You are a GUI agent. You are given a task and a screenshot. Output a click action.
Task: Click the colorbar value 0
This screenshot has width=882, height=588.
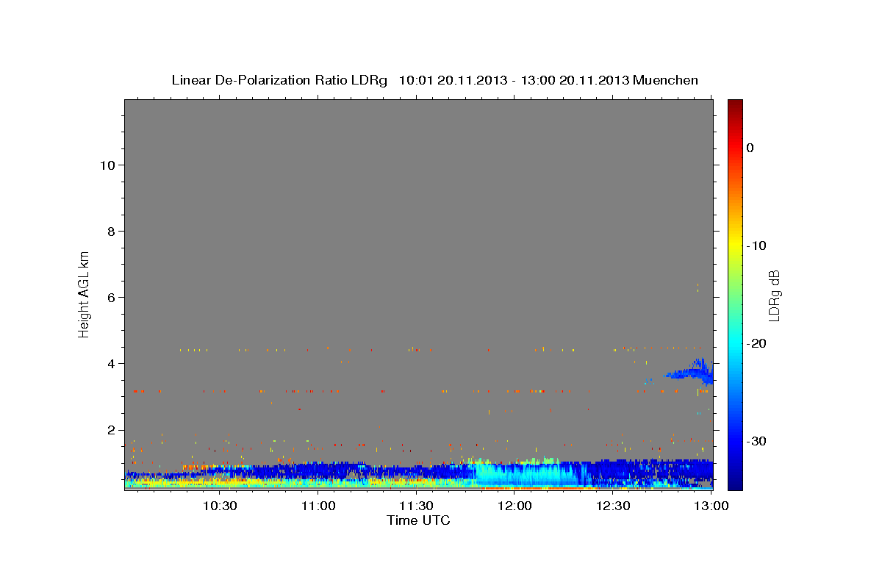[750, 148]
